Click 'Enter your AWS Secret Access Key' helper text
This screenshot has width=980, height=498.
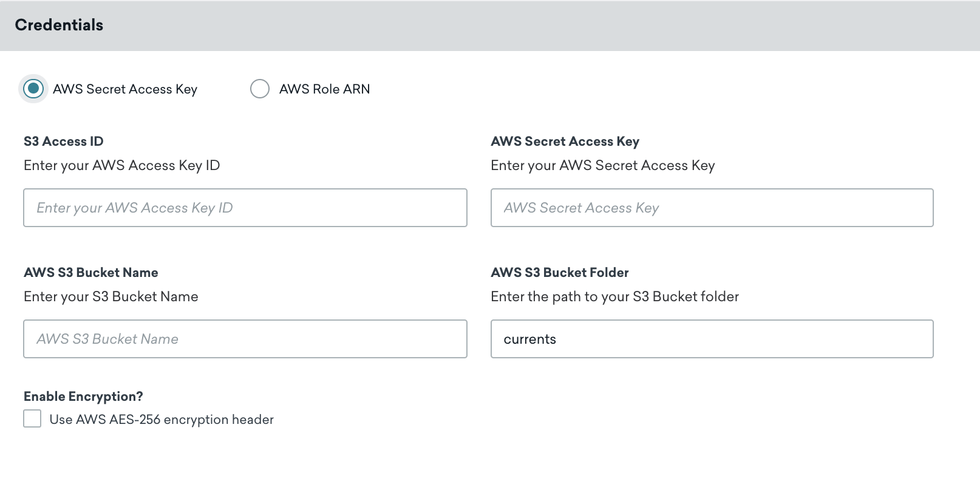tap(602, 166)
